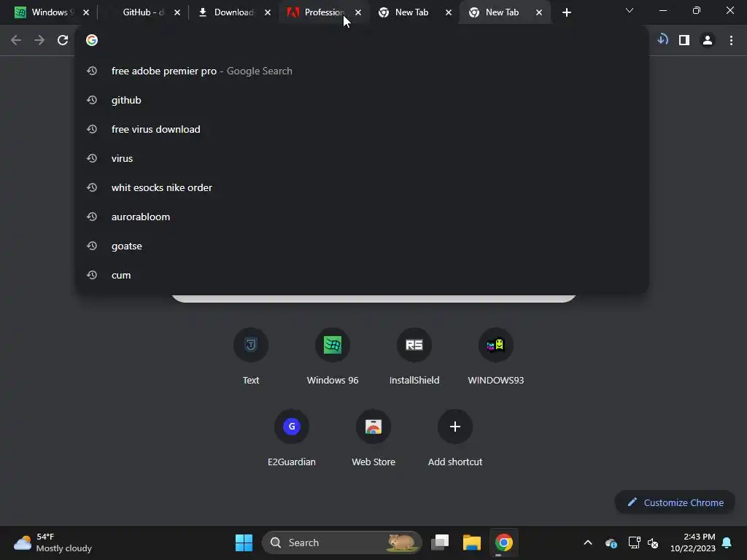Select 'free virus download' suggestion
Screen dimensions: 747x560
362,129
